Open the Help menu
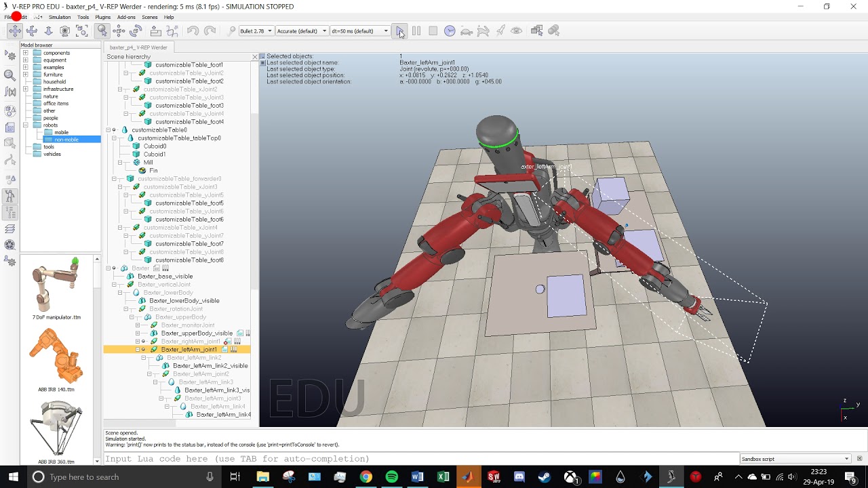Image resolution: width=868 pixels, height=488 pixels. point(169,17)
